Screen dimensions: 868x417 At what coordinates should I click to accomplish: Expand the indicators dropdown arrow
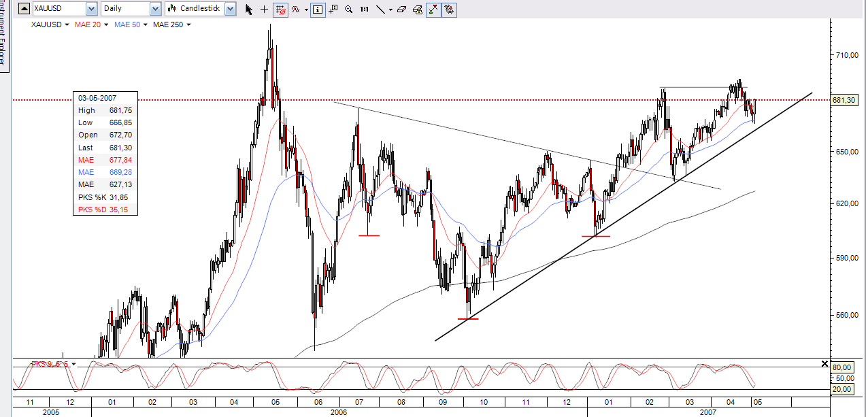tap(307, 10)
